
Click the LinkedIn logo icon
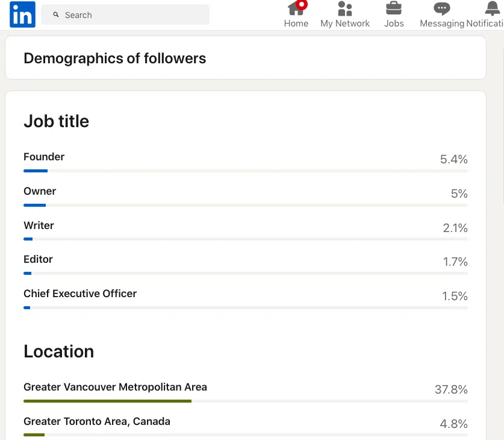(22, 14)
